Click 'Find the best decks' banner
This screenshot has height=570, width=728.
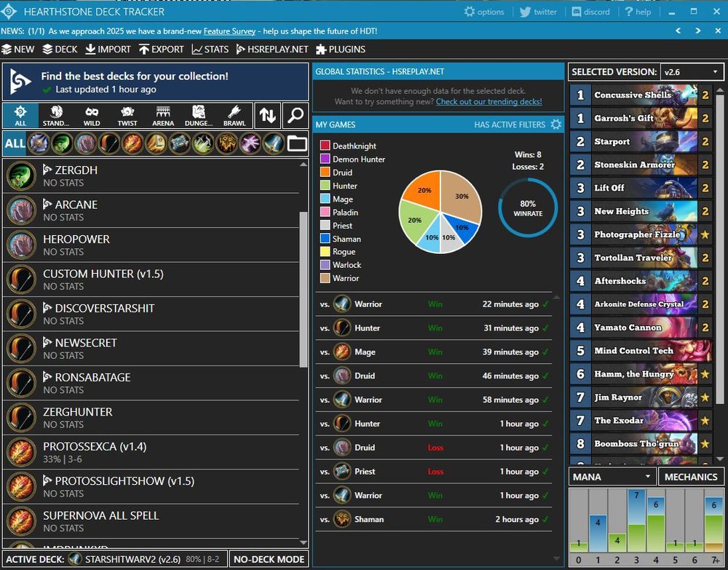coord(156,82)
